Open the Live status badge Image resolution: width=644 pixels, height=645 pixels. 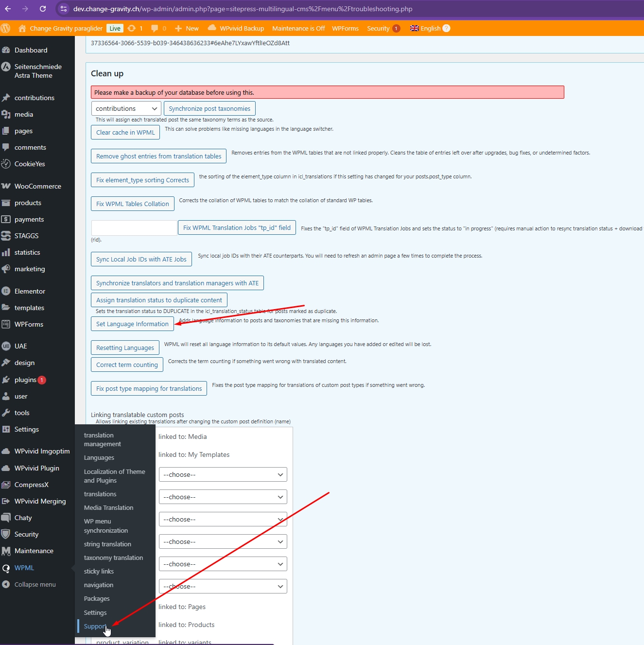(115, 28)
